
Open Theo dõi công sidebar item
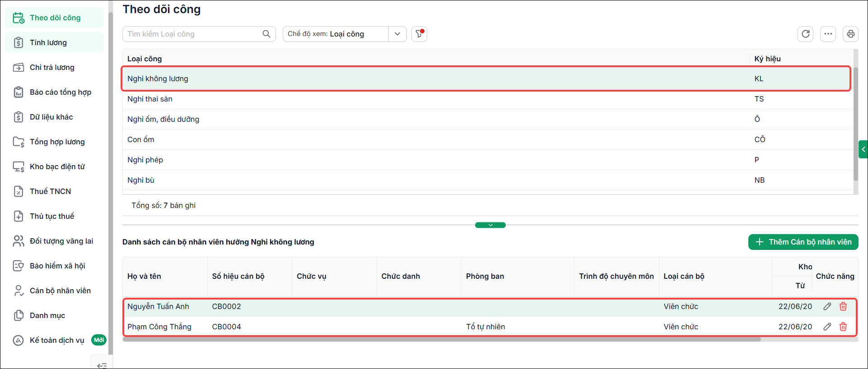(55, 18)
